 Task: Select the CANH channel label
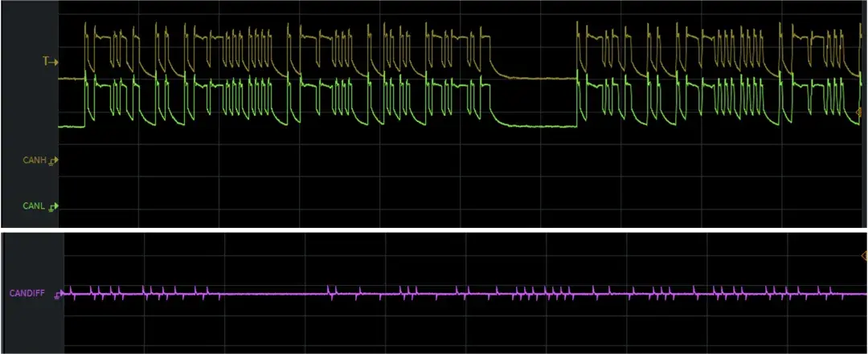click(x=35, y=161)
